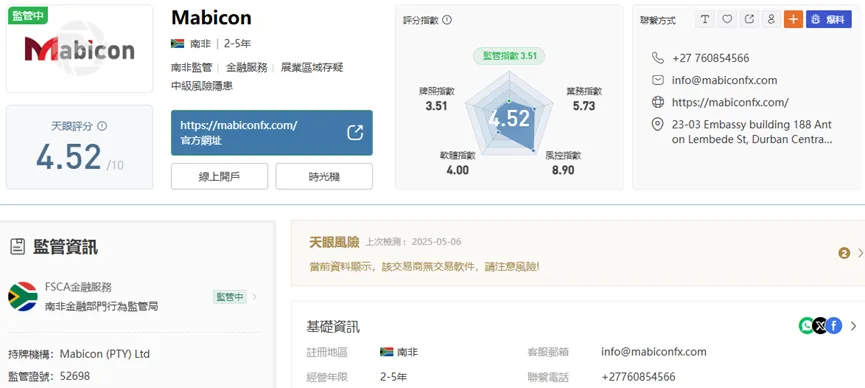Open the official website https://mabiconfx.com/ button
The width and height of the screenshot is (865, 388).
coord(271,132)
